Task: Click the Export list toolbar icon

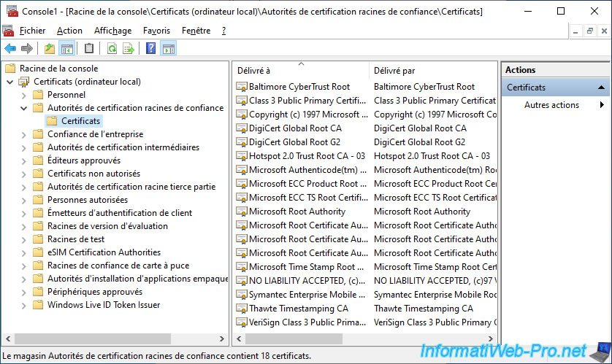Action: click(x=129, y=49)
